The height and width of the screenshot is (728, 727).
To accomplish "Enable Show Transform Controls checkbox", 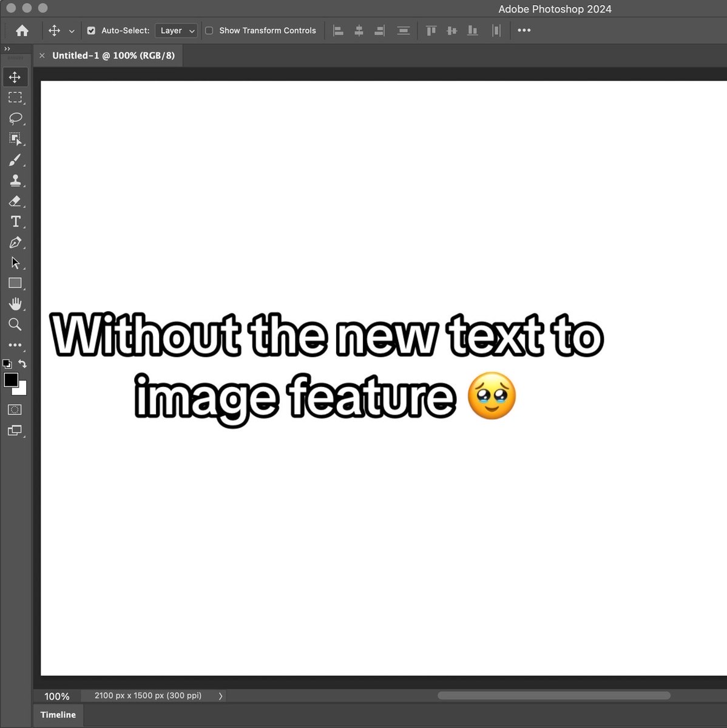I will [209, 30].
